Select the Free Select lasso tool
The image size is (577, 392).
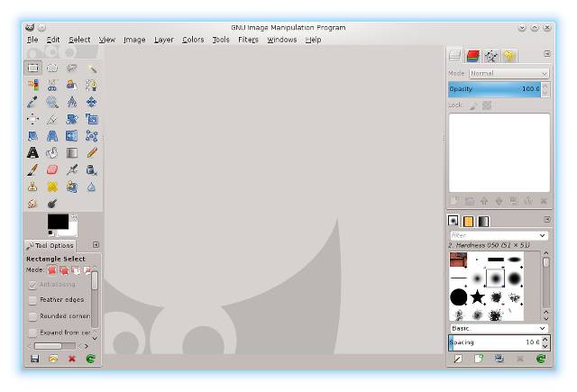pos(72,68)
